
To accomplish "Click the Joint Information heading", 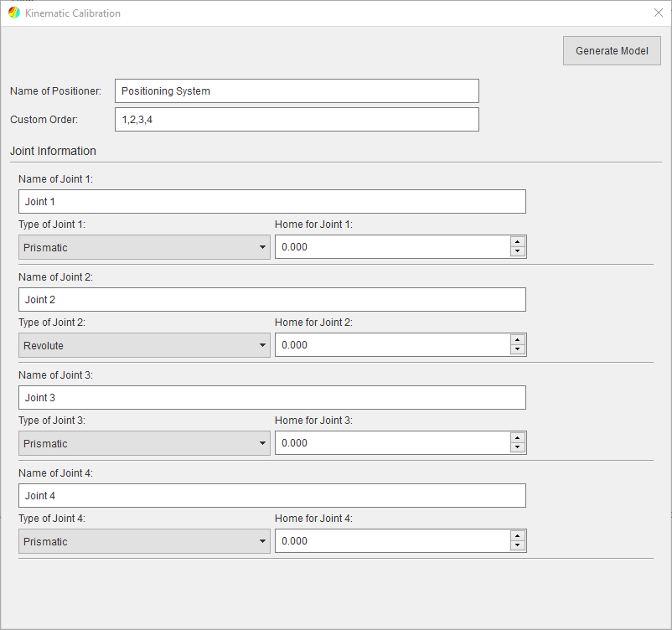I will (53, 151).
